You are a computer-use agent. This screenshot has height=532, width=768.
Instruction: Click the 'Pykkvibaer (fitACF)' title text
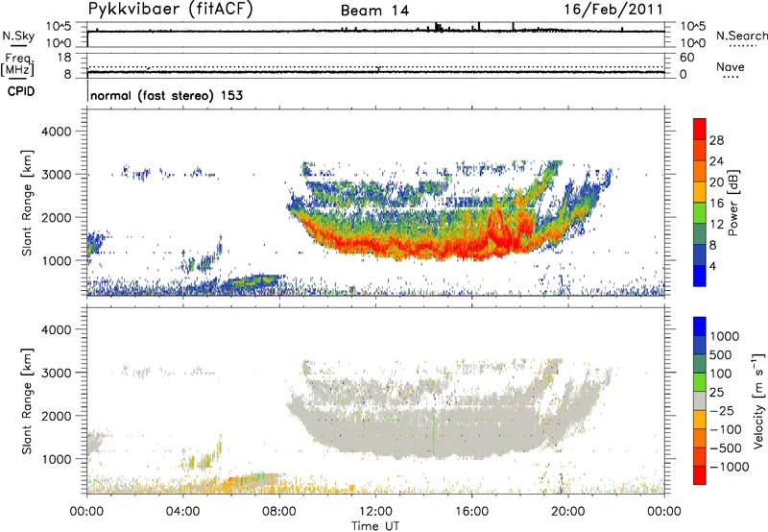171,9
